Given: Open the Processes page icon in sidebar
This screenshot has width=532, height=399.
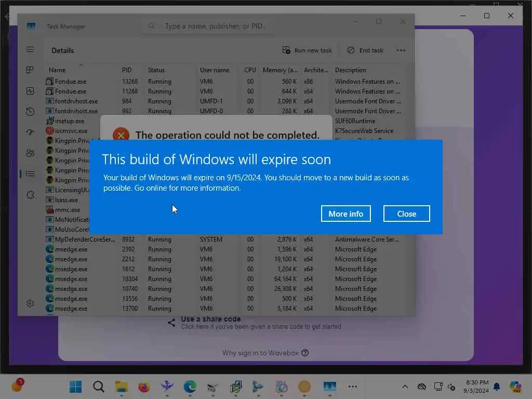Looking at the screenshot, I should tap(30, 70).
